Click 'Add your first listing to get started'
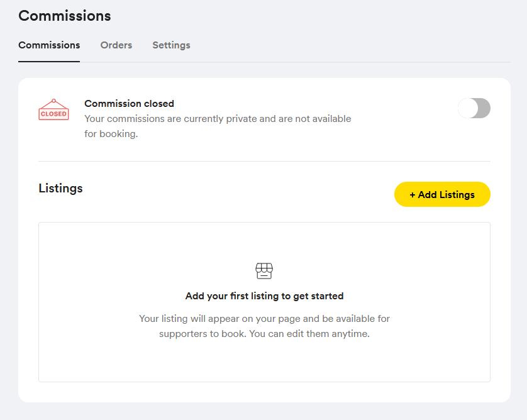527x420 pixels. 265,296
